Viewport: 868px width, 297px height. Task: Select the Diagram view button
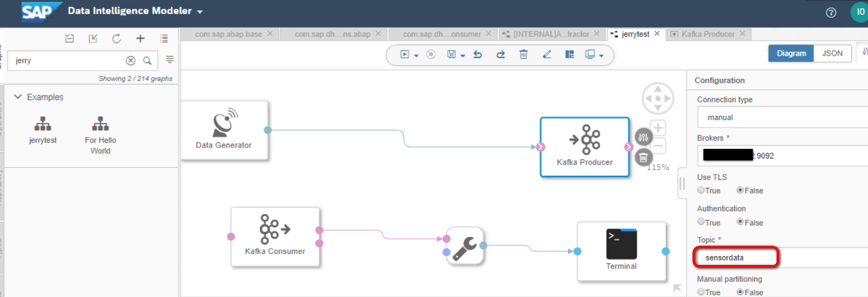pos(791,53)
